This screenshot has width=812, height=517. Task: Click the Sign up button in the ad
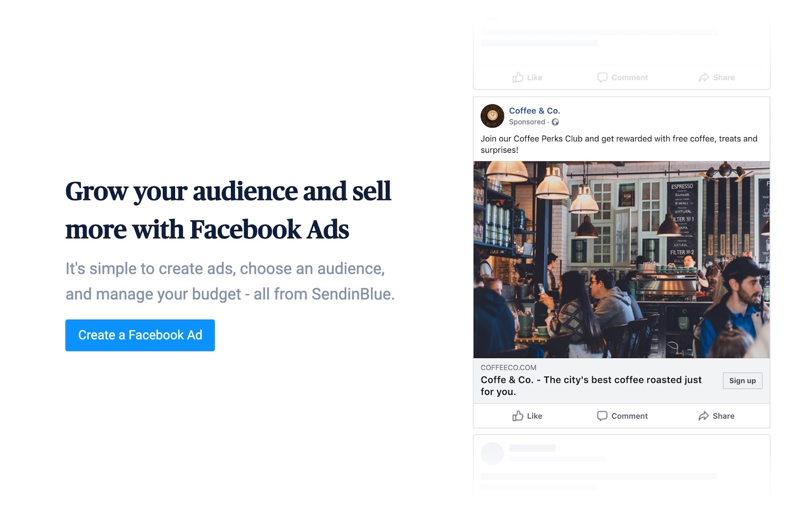[x=742, y=381]
